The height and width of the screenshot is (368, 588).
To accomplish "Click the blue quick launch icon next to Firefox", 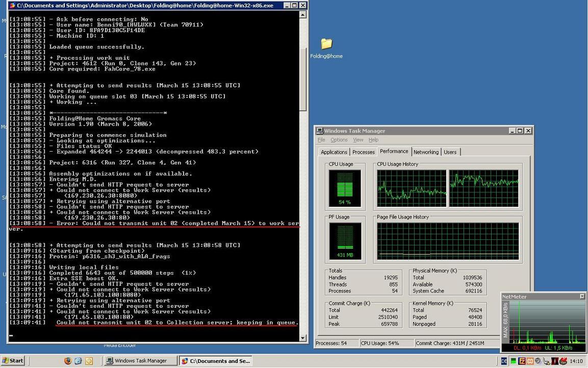I will [x=78, y=361].
